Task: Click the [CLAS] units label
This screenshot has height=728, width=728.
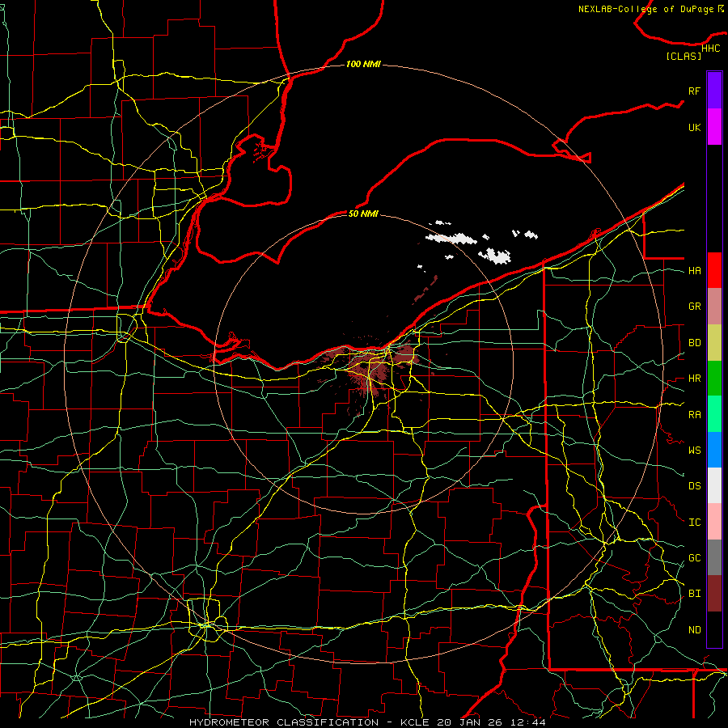Action: tap(684, 56)
